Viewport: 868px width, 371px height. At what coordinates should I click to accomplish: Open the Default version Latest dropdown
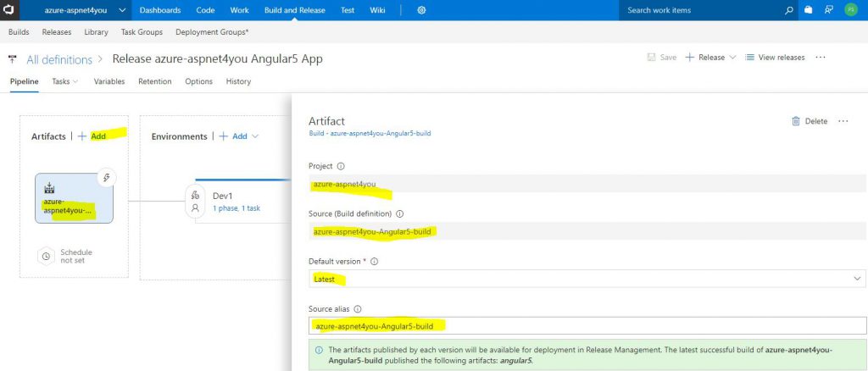(587, 280)
